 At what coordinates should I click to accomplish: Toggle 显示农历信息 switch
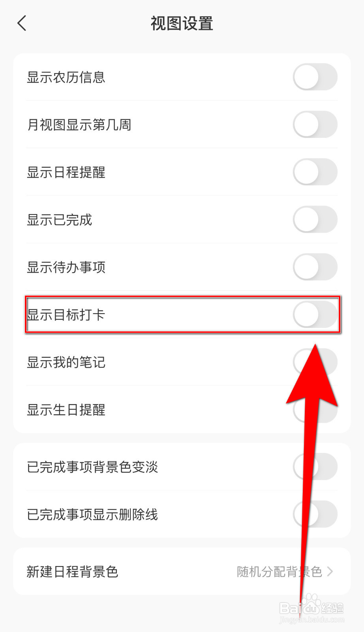point(315,77)
